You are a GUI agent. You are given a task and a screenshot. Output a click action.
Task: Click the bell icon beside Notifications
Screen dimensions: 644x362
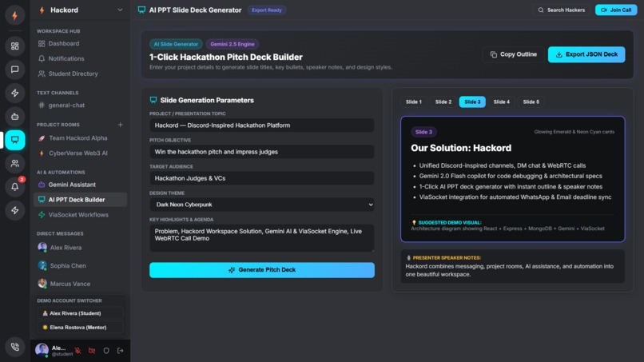click(x=42, y=59)
